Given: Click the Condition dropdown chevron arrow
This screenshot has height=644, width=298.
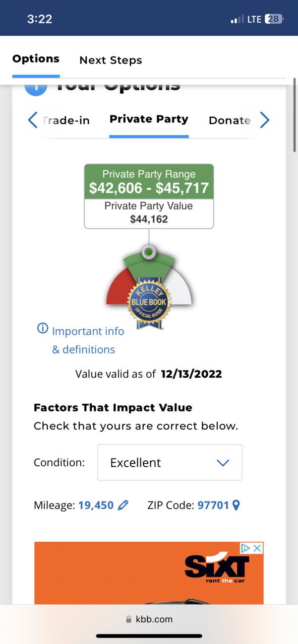Looking at the screenshot, I should pyautogui.click(x=223, y=463).
